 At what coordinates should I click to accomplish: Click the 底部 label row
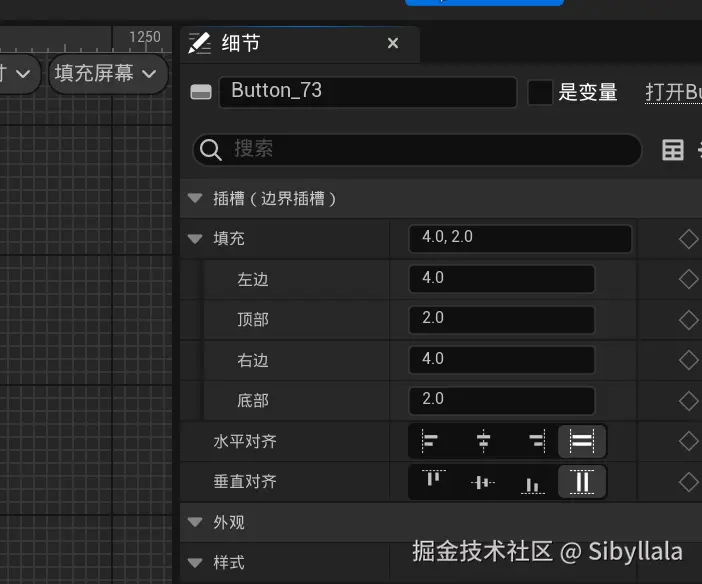pos(253,400)
